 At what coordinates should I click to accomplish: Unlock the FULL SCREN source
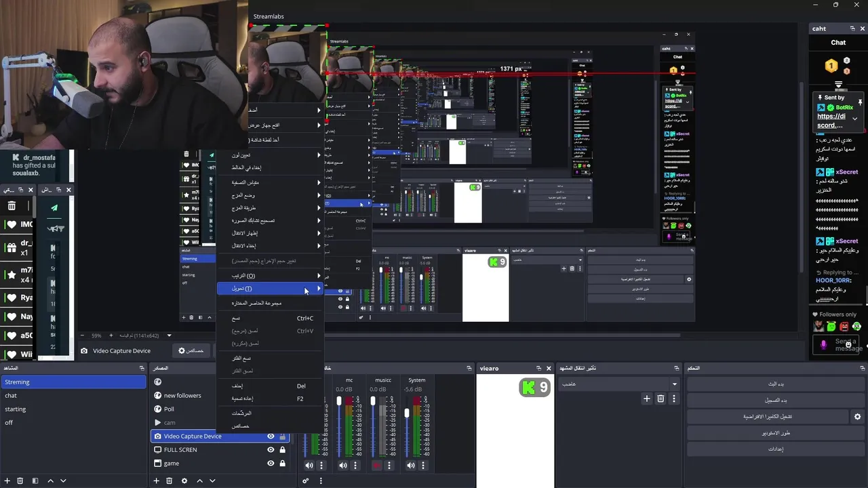pyautogui.click(x=283, y=450)
